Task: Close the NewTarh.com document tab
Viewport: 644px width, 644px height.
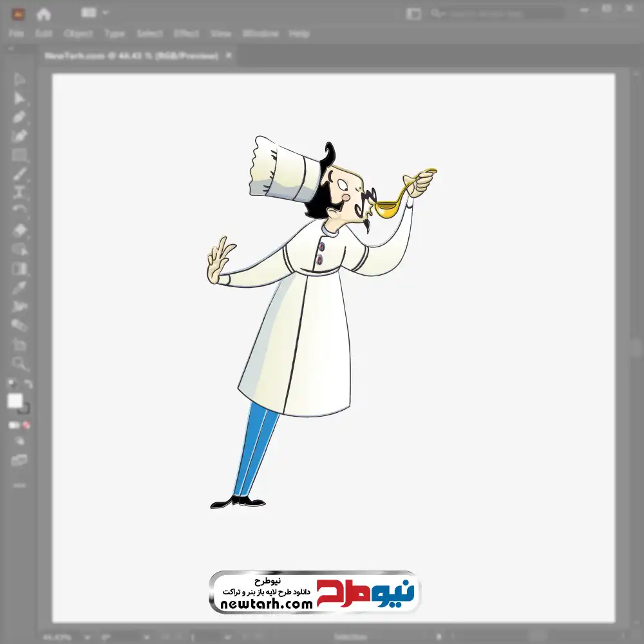Action: pos(227,56)
